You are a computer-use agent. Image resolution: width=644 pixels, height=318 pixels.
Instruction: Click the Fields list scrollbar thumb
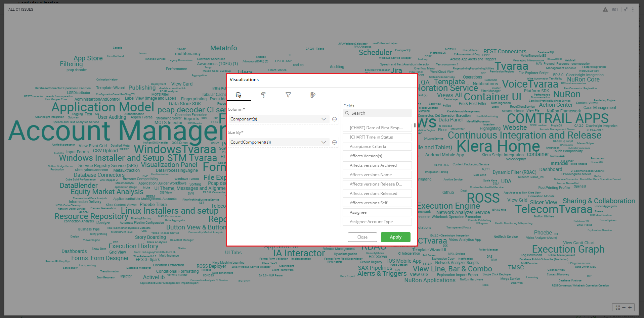pos(415,125)
